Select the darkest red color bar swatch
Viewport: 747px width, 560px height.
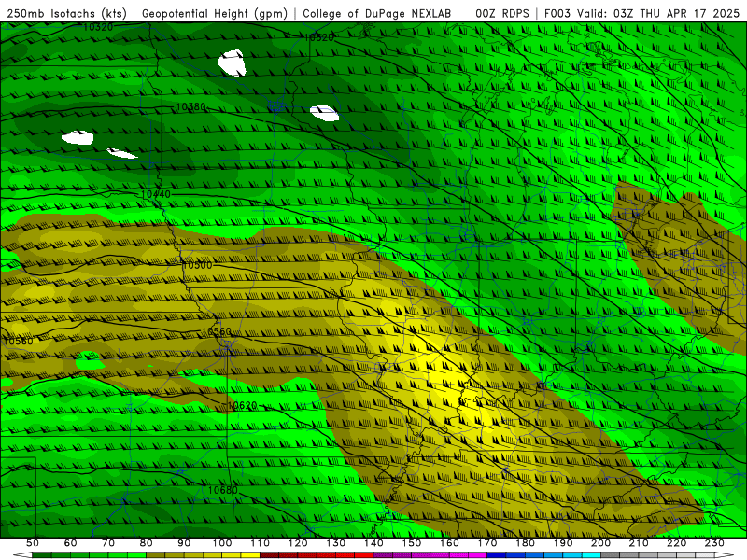tap(269, 554)
